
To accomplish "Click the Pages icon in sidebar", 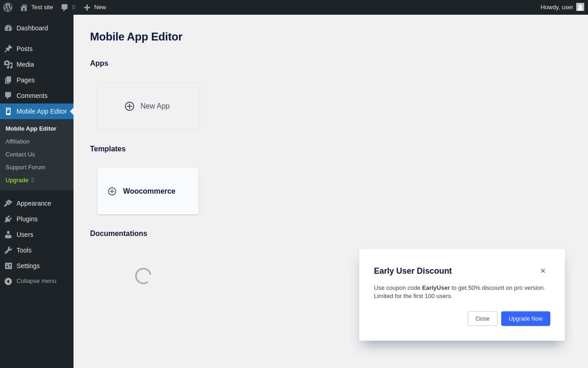I will click(8, 80).
